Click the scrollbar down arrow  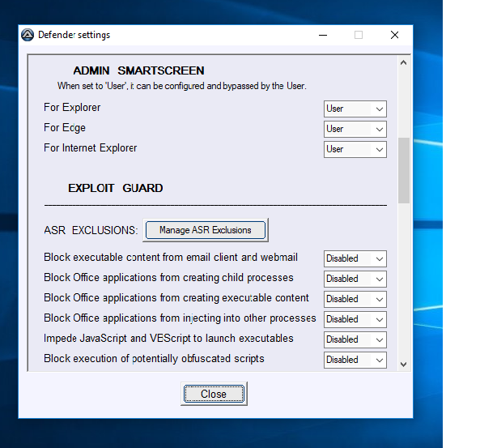[403, 365]
